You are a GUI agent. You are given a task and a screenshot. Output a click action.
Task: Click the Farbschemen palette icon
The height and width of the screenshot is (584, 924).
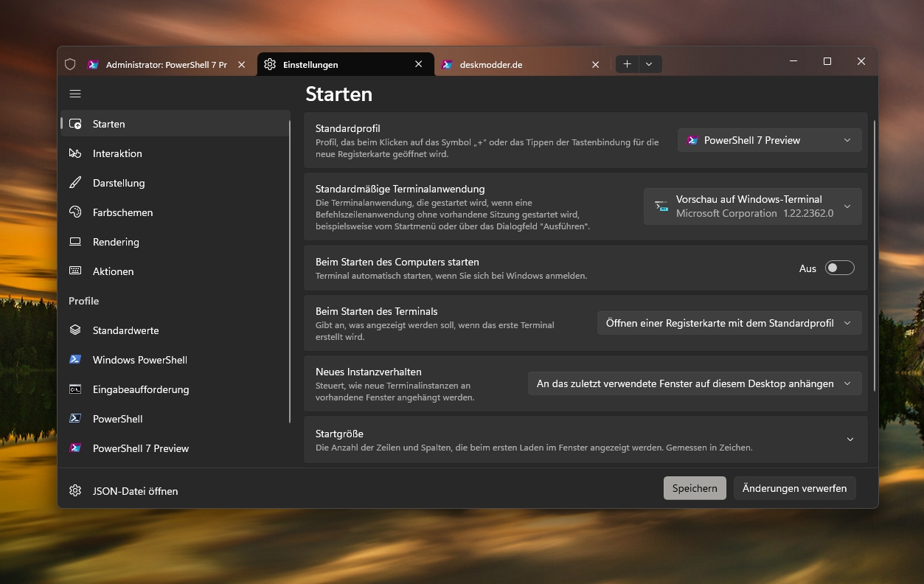coord(75,212)
